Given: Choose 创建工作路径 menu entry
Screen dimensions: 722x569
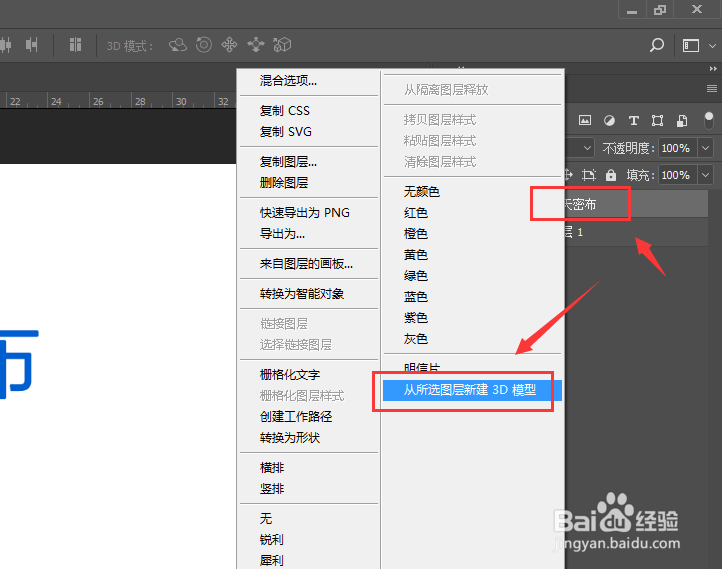Looking at the screenshot, I should click(x=296, y=417).
